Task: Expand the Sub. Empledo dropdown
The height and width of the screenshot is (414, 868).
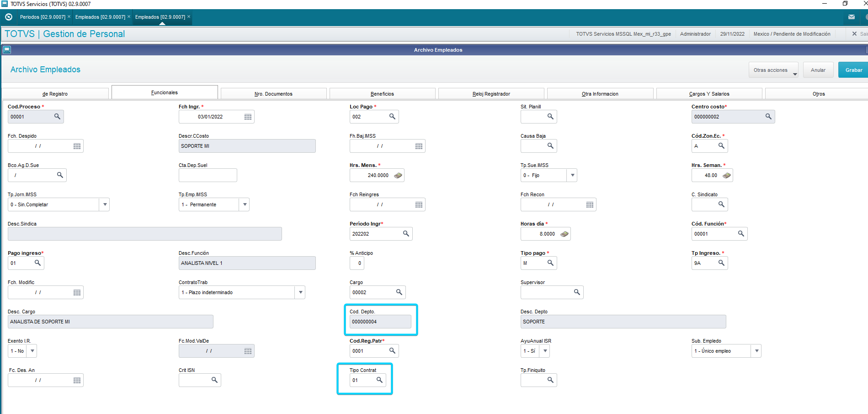Action: [x=757, y=351]
